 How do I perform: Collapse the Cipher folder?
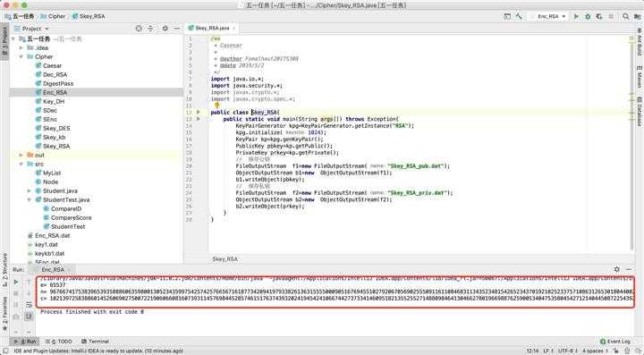pyautogui.click(x=21, y=56)
